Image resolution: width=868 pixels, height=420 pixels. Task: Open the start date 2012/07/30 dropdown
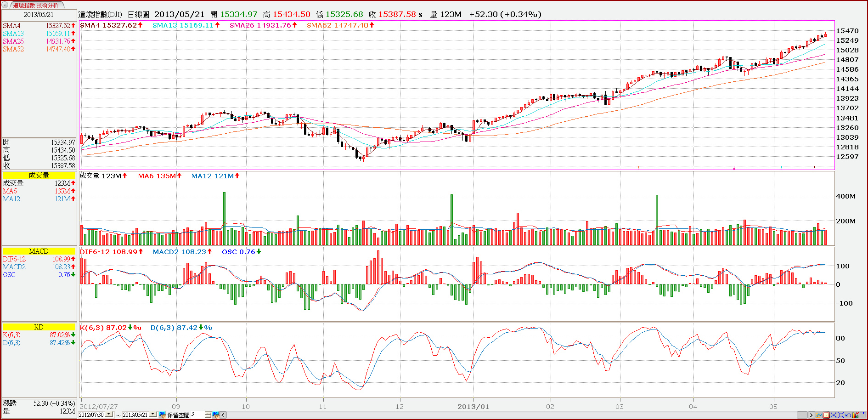point(109,414)
